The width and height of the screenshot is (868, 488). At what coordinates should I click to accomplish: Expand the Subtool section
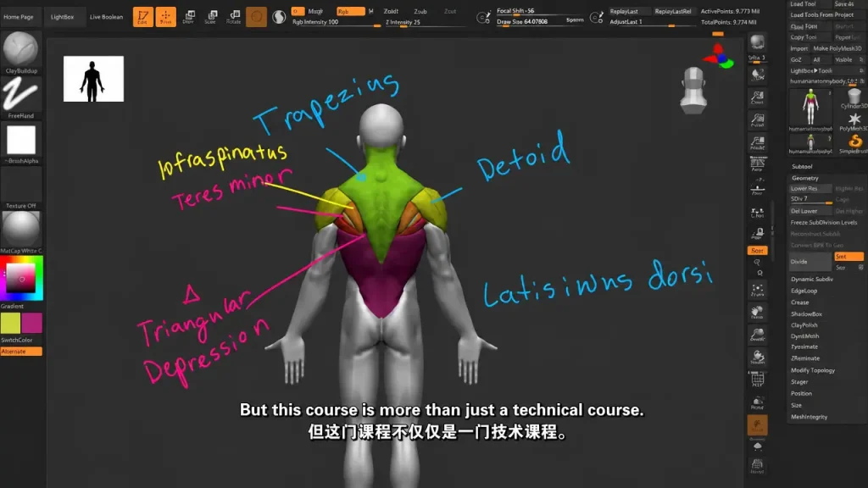click(802, 167)
